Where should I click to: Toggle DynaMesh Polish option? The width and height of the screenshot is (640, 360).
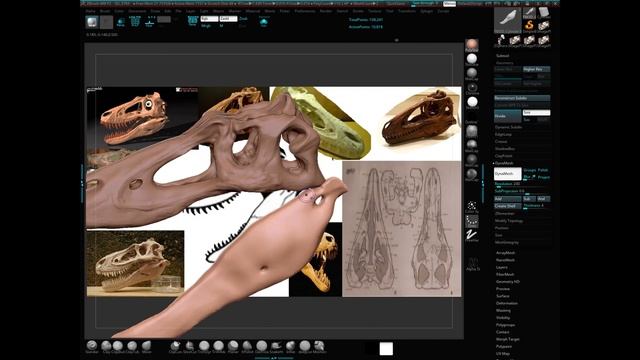coord(543,170)
